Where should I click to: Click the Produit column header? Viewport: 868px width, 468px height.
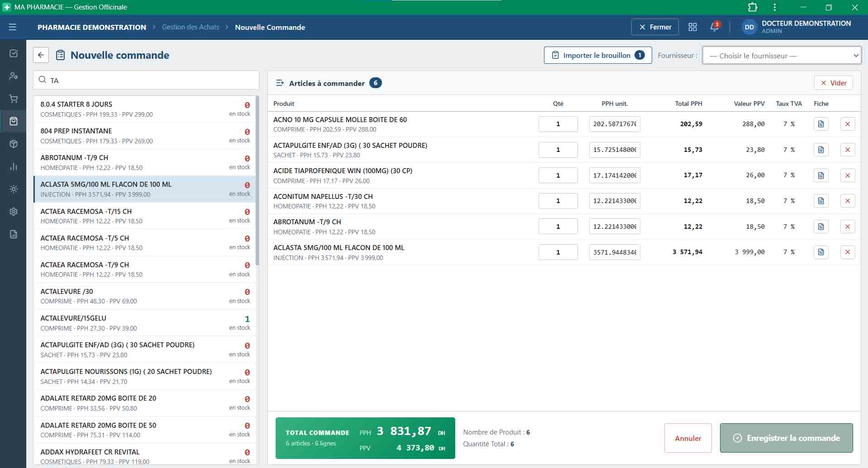pos(284,104)
